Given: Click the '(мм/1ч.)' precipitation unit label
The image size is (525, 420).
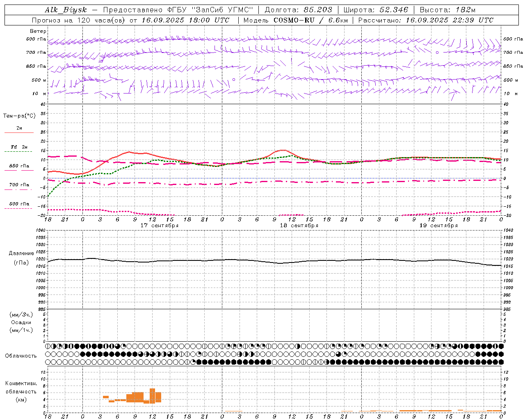Looking at the screenshot, I should click(21, 330).
